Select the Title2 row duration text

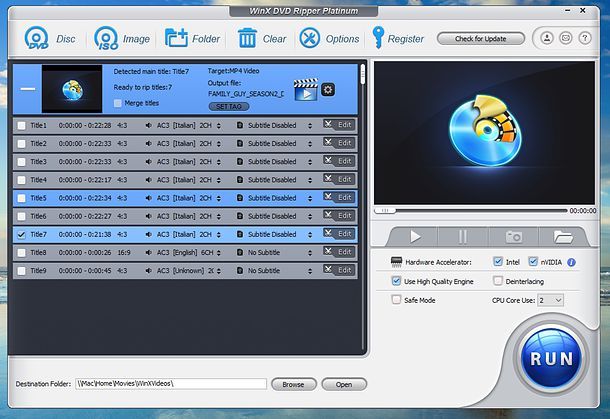85,144
